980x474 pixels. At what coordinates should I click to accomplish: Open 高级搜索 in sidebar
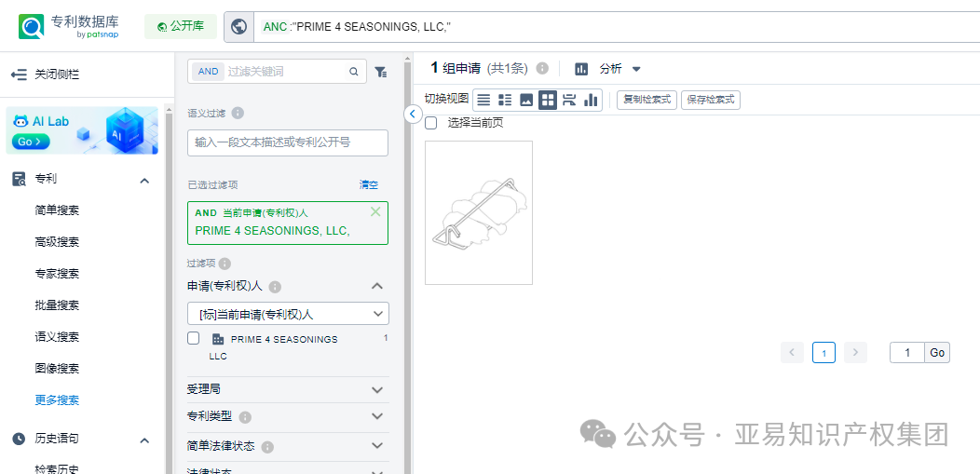coord(57,242)
